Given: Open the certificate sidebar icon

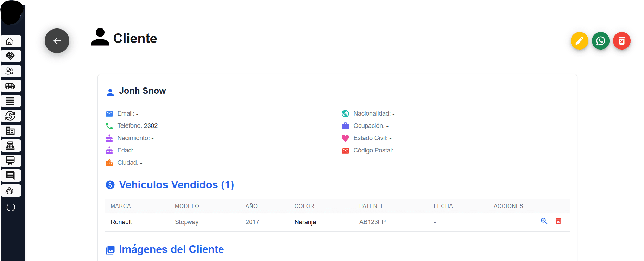Looking at the screenshot, I should point(11,161).
